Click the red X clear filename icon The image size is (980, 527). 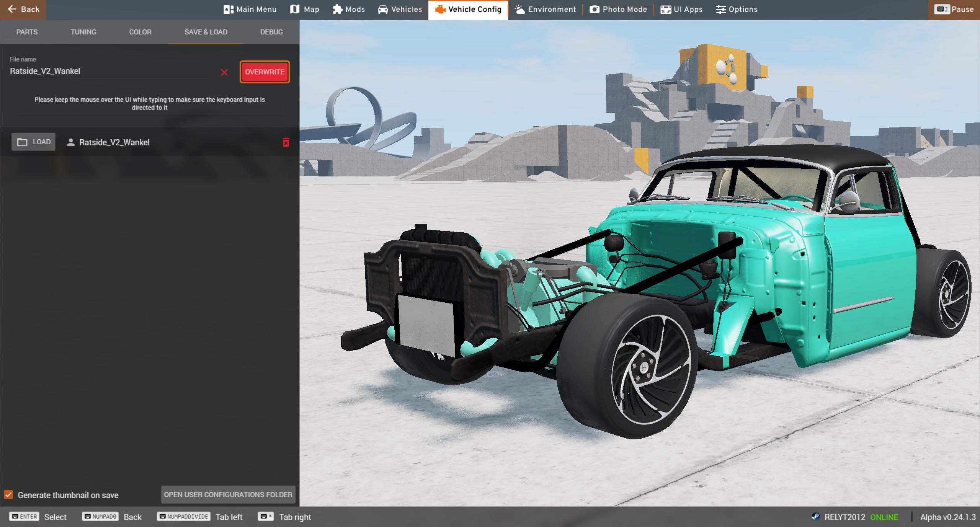(224, 72)
